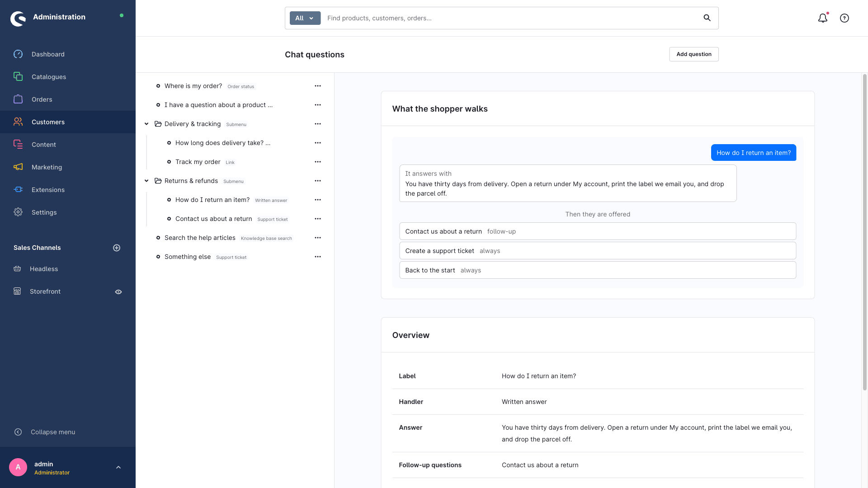The height and width of the screenshot is (488, 868).
Task: Select Contact us about a return tree row
Action: click(x=235, y=219)
